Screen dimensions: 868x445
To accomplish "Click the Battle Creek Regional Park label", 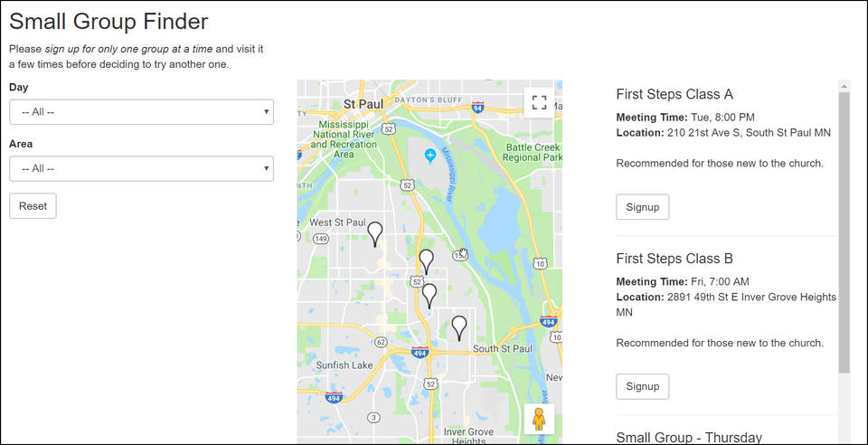I will click(532, 153).
